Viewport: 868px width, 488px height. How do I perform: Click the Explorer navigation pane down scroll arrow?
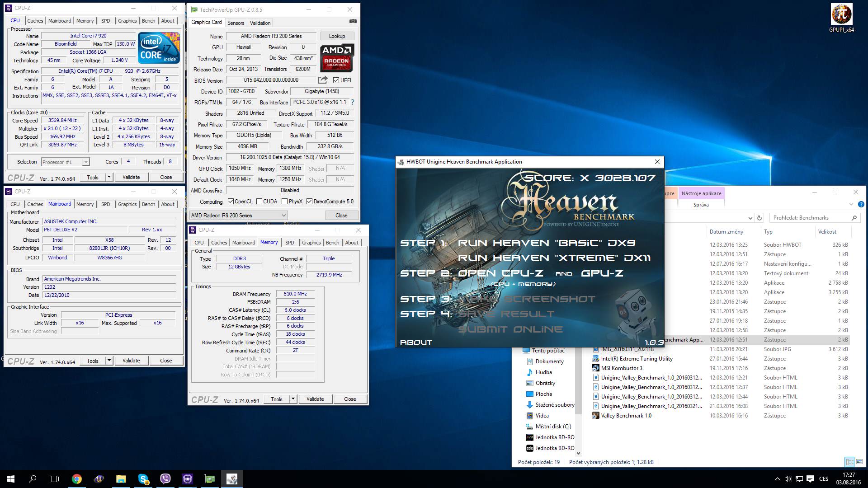pos(578,453)
